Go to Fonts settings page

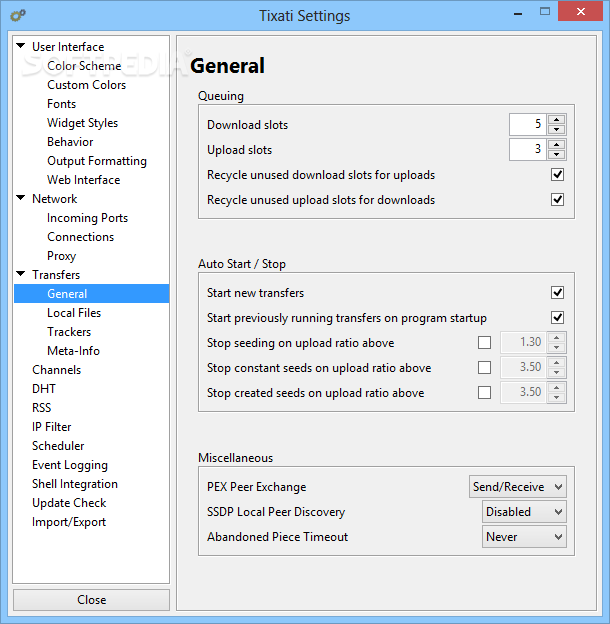pyautogui.click(x=61, y=104)
